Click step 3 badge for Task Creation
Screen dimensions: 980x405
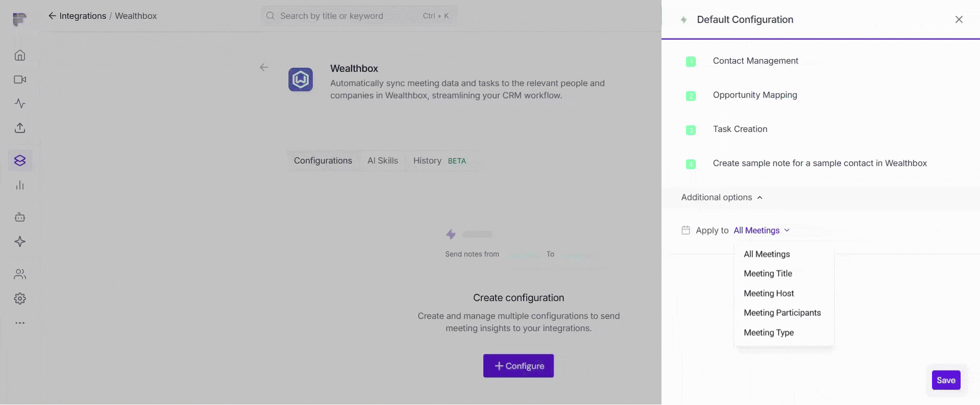click(691, 130)
